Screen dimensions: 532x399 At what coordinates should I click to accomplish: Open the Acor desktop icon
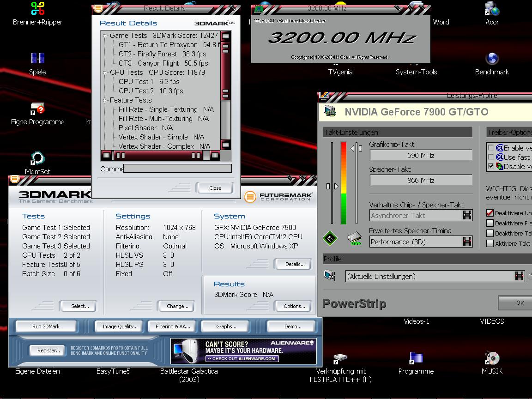coord(492,8)
